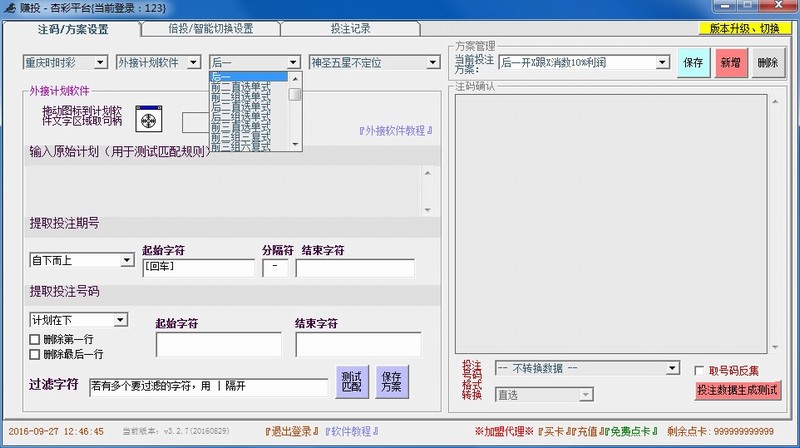Click 投注数据生成测试 button
Screen dimensions: 800x448
coord(738,390)
